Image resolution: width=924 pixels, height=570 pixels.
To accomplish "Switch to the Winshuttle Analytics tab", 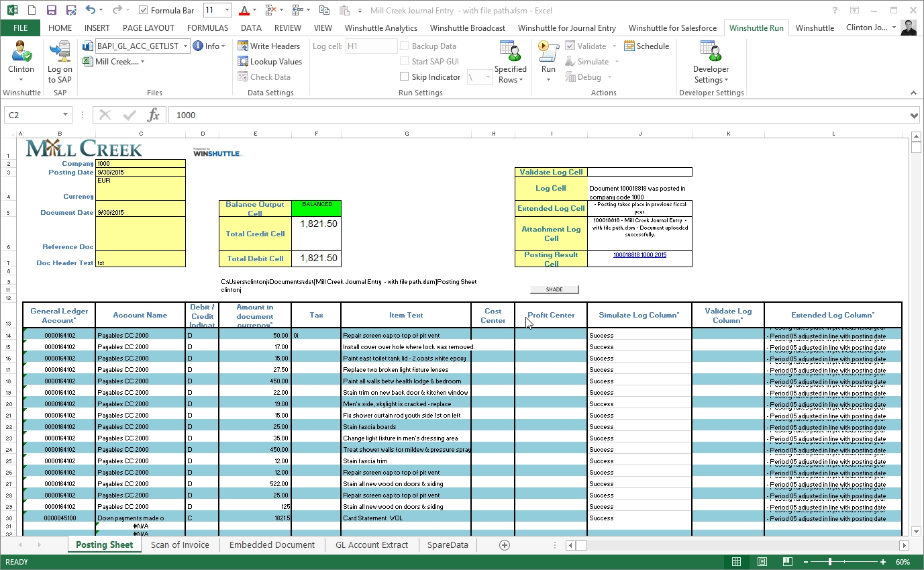I will point(381,28).
